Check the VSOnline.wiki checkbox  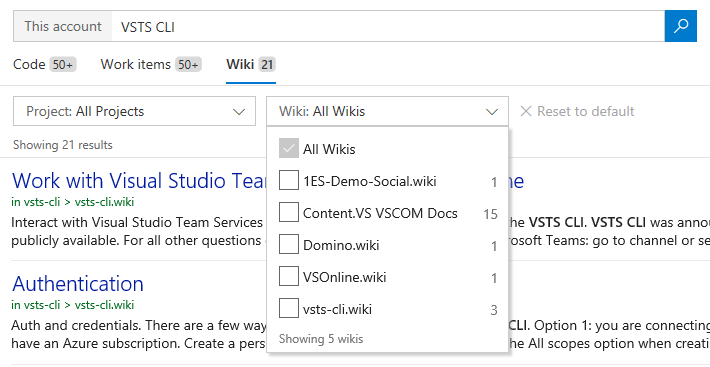click(288, 276)
